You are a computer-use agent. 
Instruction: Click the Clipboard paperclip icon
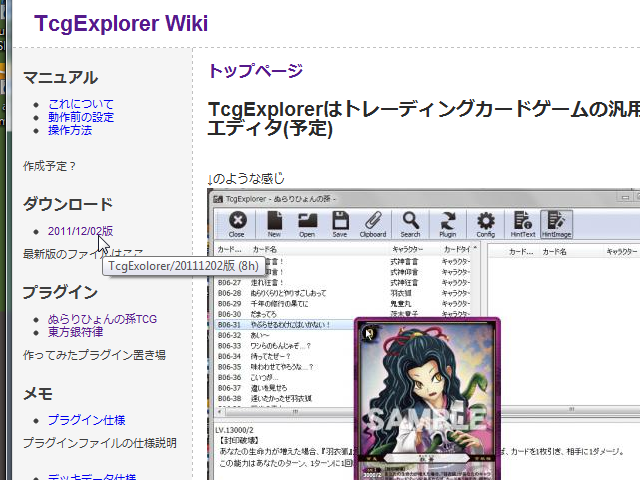click(373, 224)
